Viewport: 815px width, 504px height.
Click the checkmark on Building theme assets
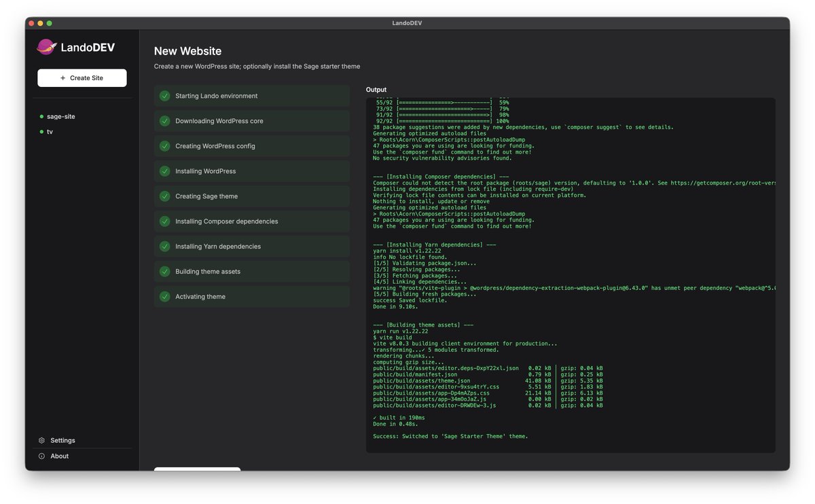pos(164,271)
